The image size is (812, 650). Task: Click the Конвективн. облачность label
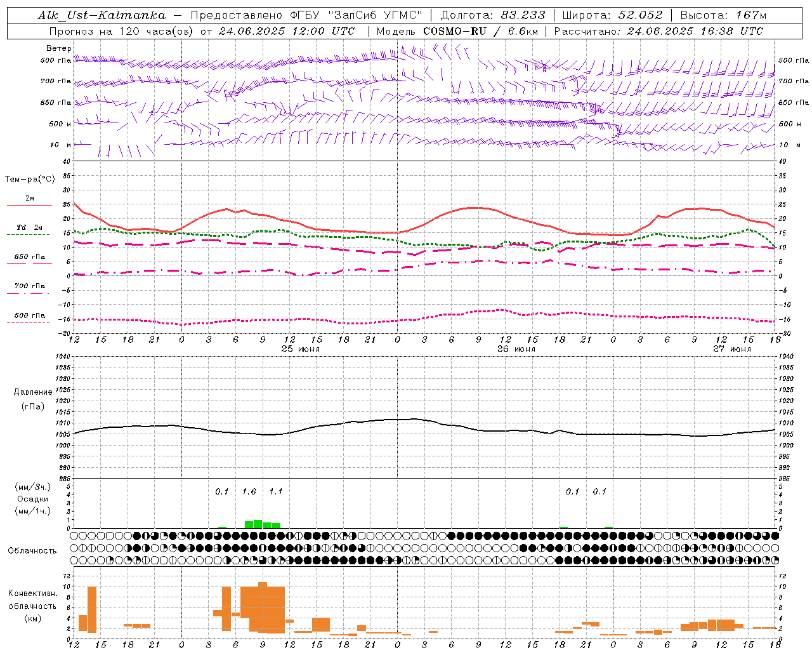tap(32, 600)
